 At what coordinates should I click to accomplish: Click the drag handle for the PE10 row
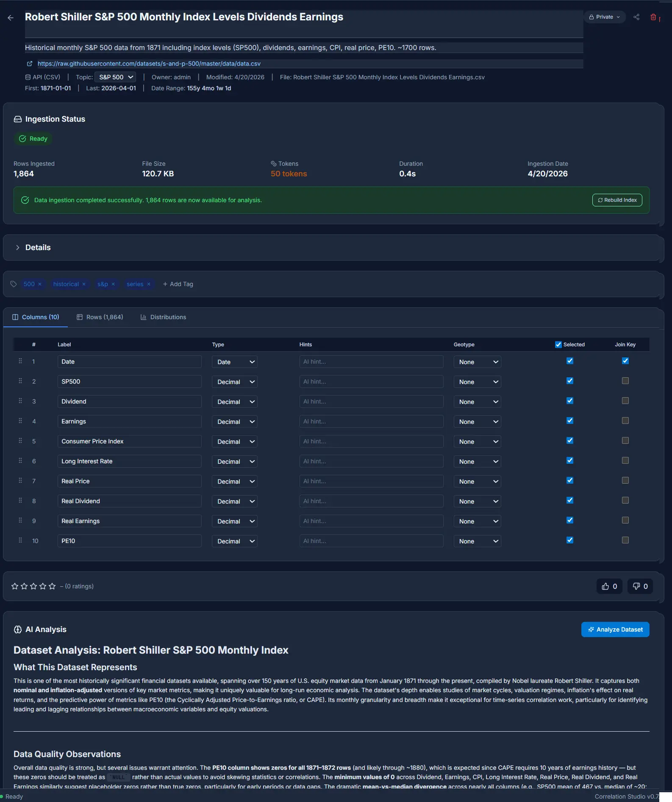click(x=20, y=540)
